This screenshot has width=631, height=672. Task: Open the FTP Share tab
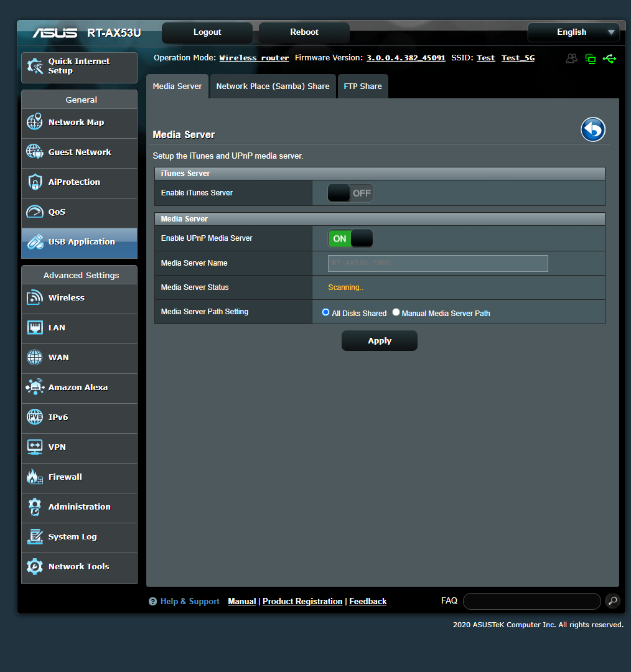(x=363, y=86)
